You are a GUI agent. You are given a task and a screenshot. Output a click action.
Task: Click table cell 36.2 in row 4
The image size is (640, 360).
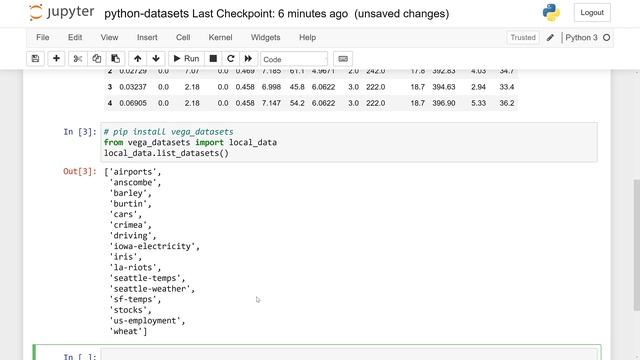(x=507, y=103)
